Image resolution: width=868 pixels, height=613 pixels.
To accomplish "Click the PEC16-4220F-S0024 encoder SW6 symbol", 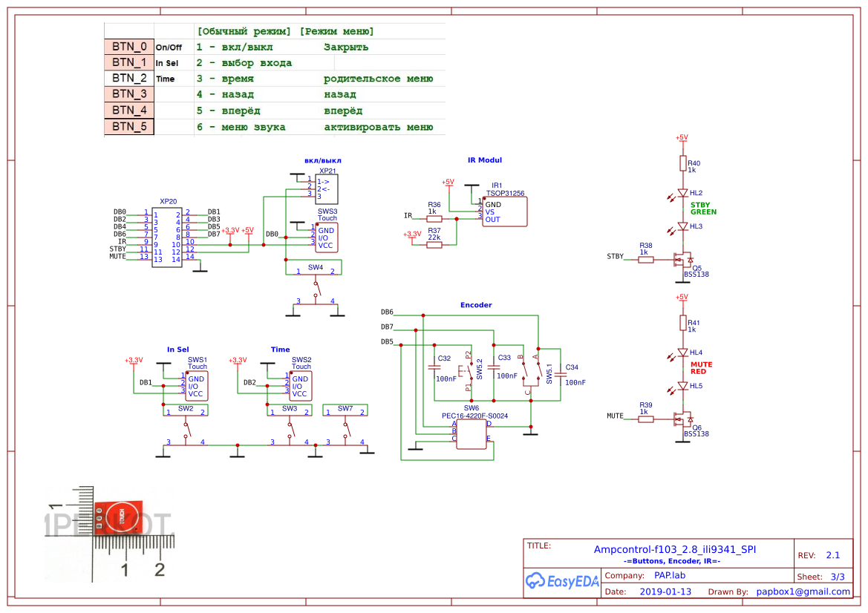I will [470, 433].
